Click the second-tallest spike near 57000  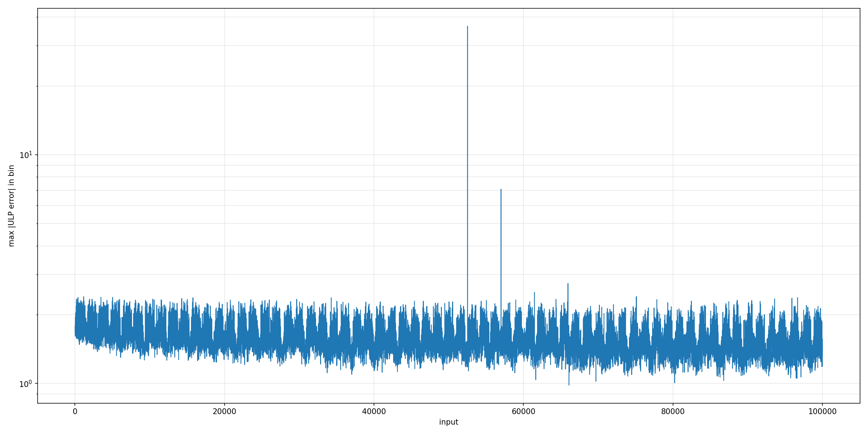(x=501, y=190)
